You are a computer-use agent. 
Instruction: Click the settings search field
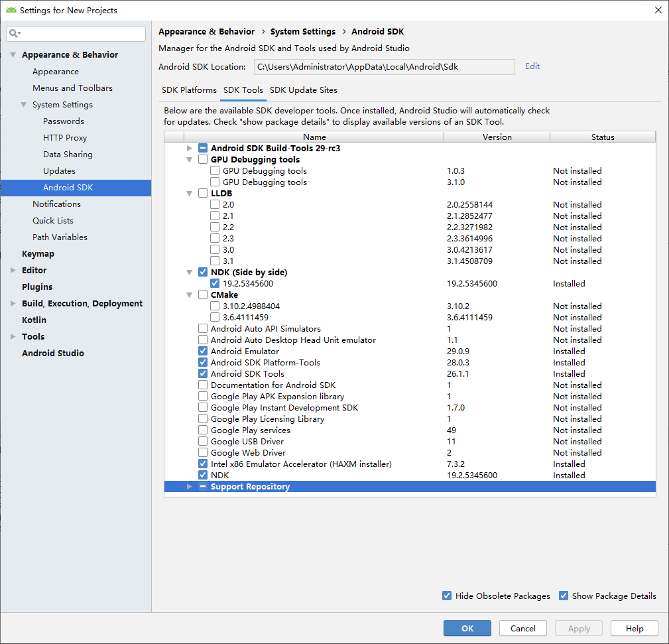point(76,33)
